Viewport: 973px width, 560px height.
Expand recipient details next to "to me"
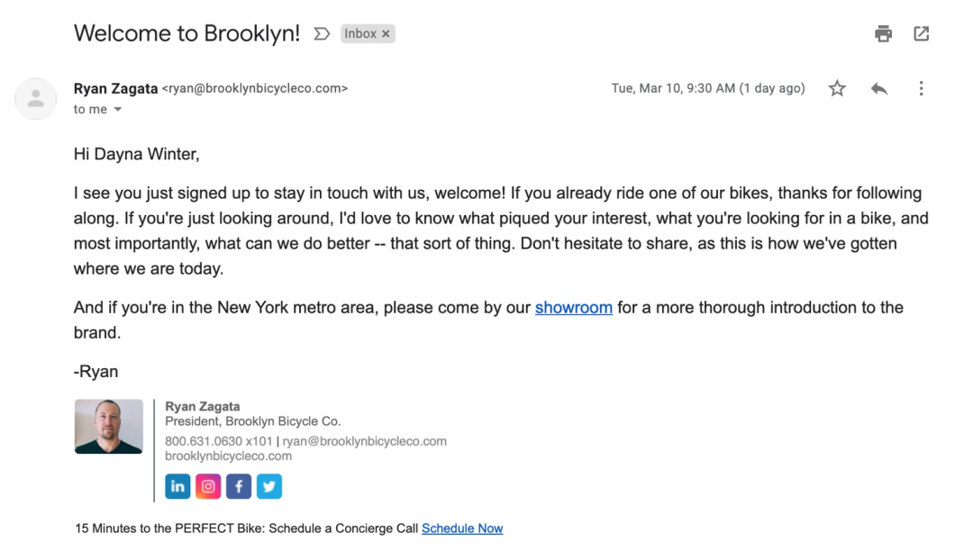click(118, 110)
